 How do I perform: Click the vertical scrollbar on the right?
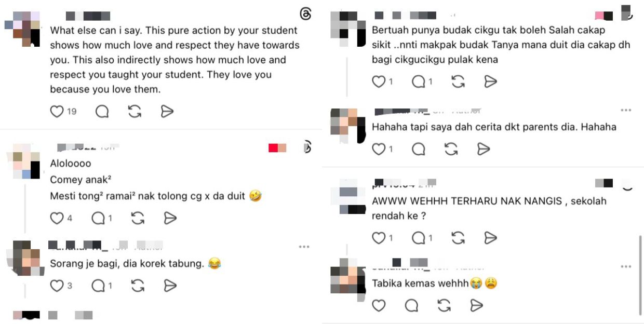click(640, 275)
